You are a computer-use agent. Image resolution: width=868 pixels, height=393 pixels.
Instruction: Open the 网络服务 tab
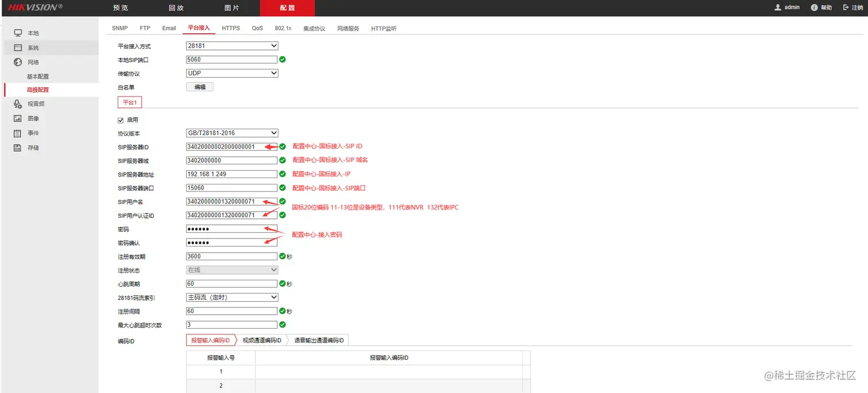[x=348, y=28]
